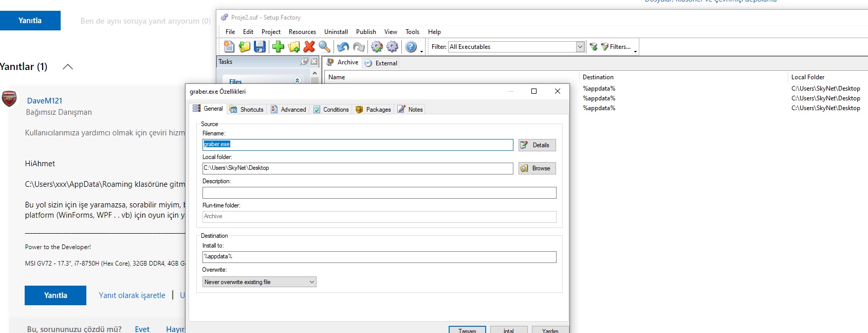Expand toolbar options arrow near Help
Screen dimensions: 868x333
pos(421,51)
